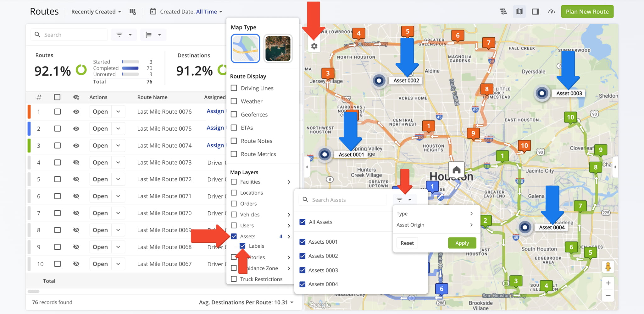Click orange stop 7 marker on map

point(488,43)
